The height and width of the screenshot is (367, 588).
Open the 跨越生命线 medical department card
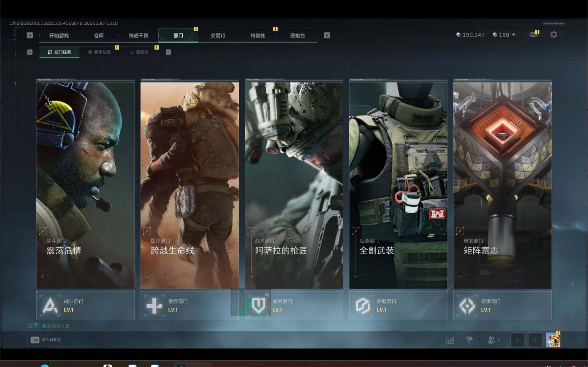coord(189,185)
